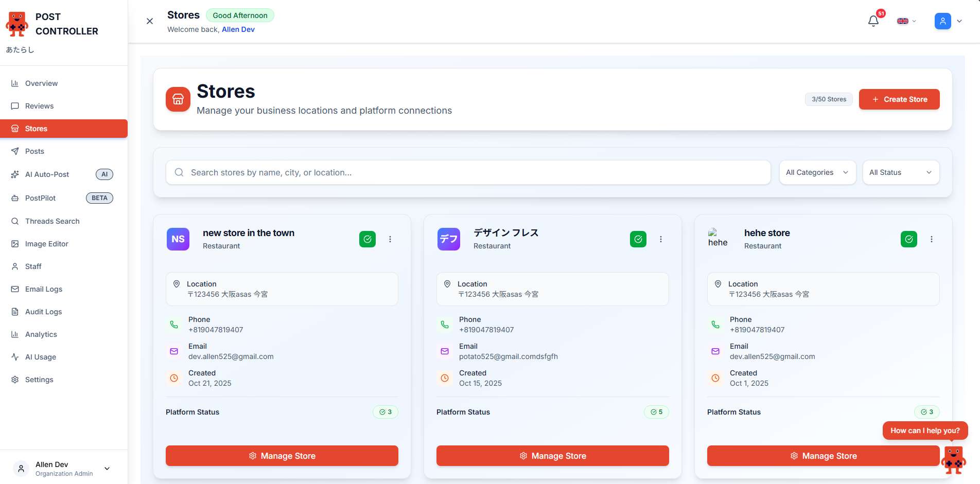980x484 pixels.
Task: Open the All Status filter dropdown
Action: pos(900,172)
